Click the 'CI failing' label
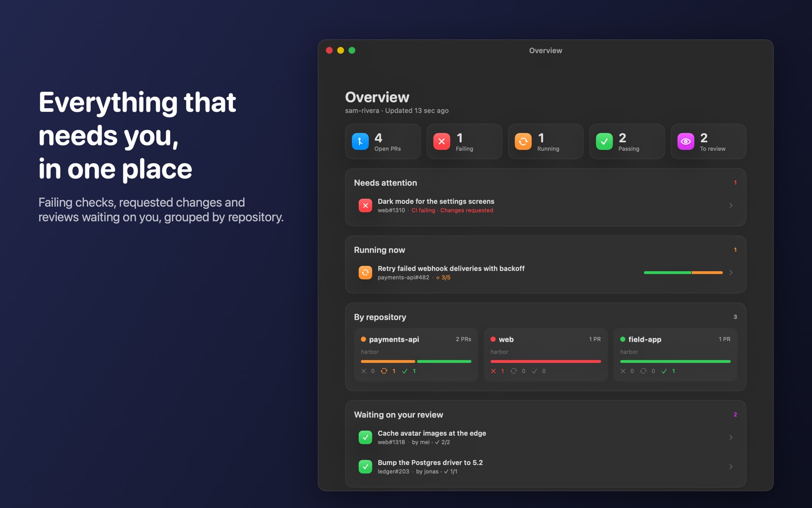Viewport: 812px width, 508px height. click(x=423, y=210)
